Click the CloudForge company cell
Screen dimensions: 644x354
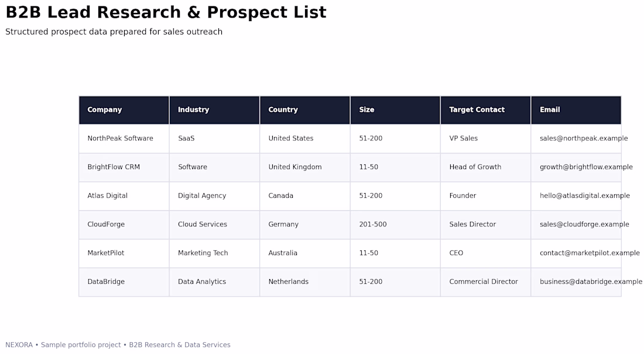coord(124,225)
